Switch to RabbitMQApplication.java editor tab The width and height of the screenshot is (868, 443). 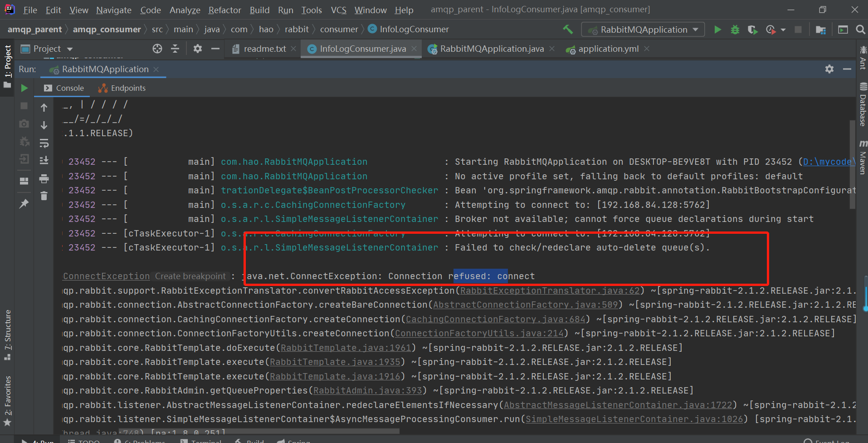click(x=492, y=49)
